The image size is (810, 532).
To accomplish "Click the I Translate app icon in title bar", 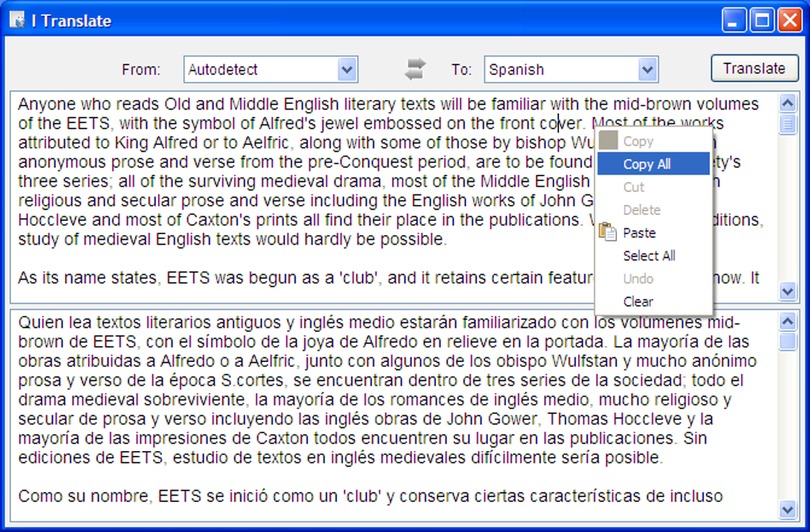I will click(x=17, y=20).
